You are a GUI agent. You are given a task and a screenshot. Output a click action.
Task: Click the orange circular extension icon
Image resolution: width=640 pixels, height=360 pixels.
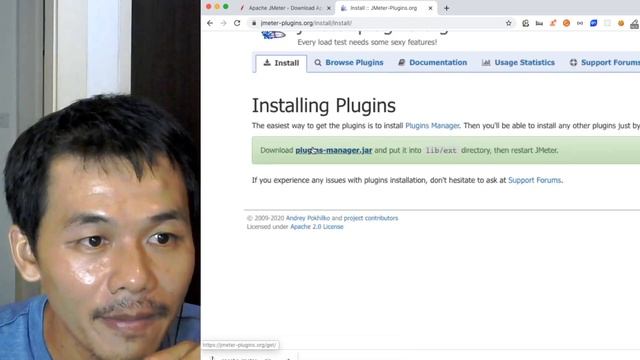point(566,23)
